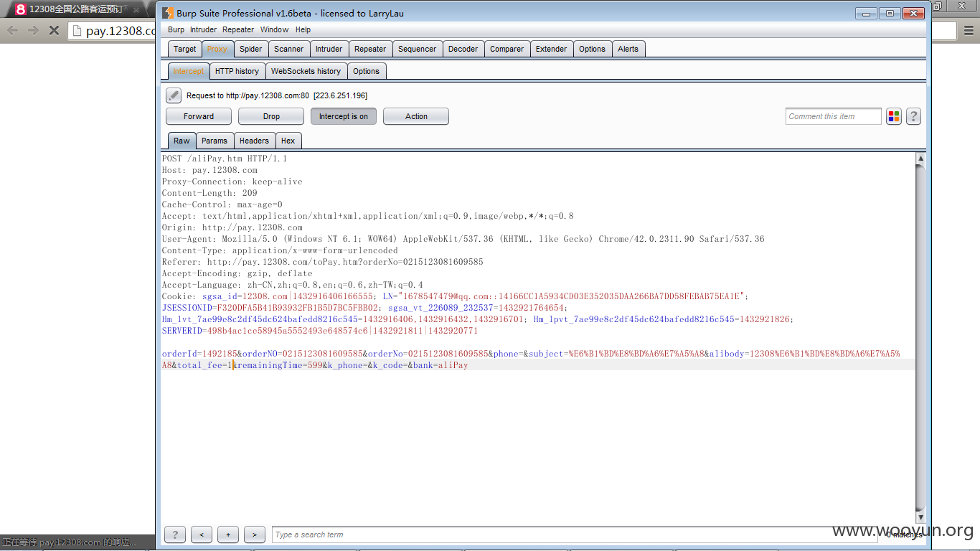The image size is (980, 551).
Task: Switch to the Hex view tab
Action: coord(288,141)
